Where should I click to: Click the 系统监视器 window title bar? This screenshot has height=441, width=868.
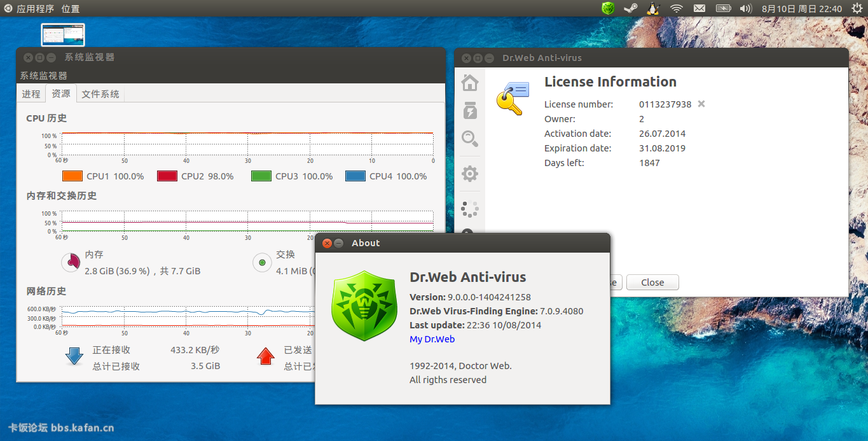(231, 57)
